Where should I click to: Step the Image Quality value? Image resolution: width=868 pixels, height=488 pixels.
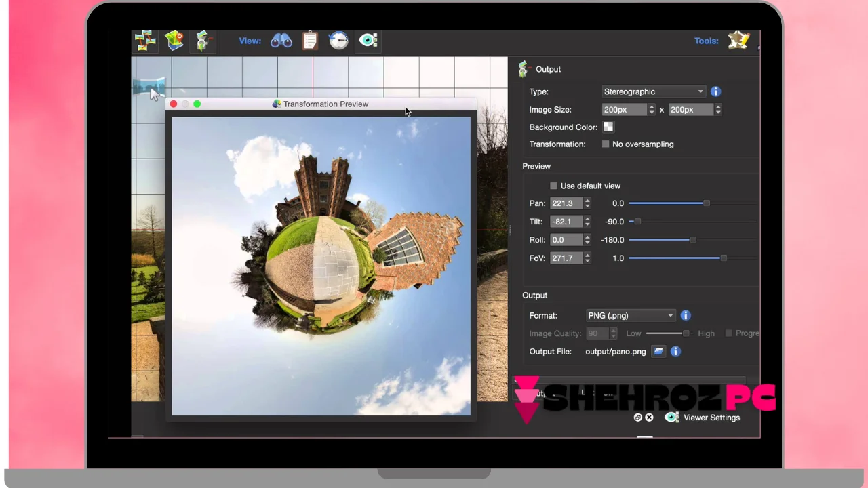(613, 333)
